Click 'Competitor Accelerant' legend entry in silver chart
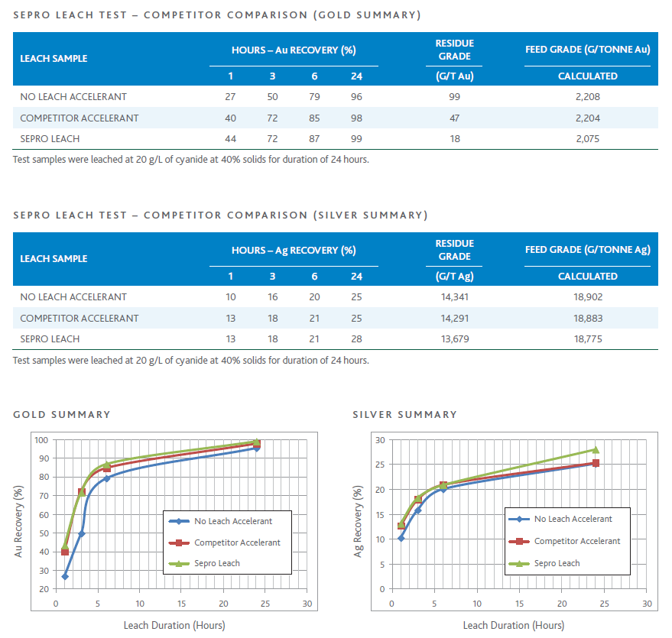This screenshot has height=638, width=672. point(564,541)
